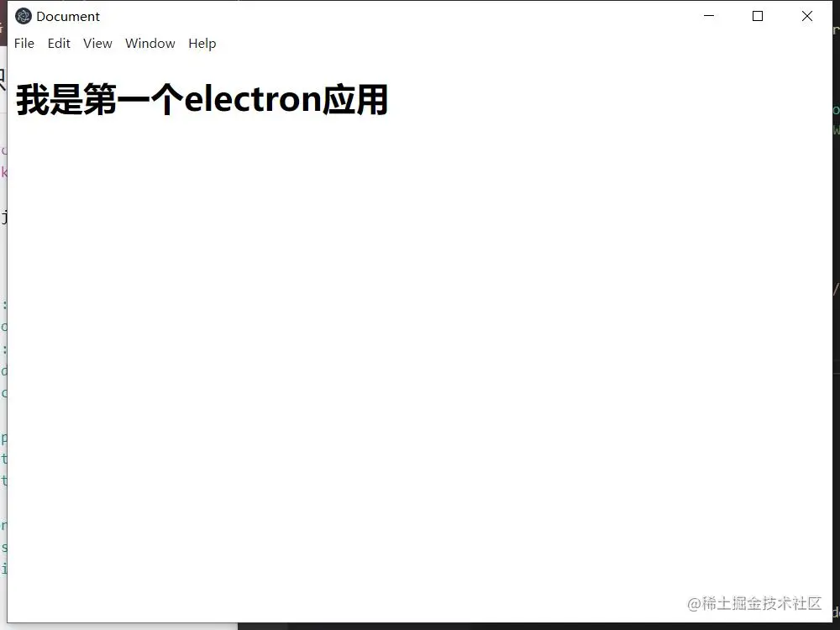Click the Document title text
This screenshot has width=840, height=630.
tap(68, 17)
